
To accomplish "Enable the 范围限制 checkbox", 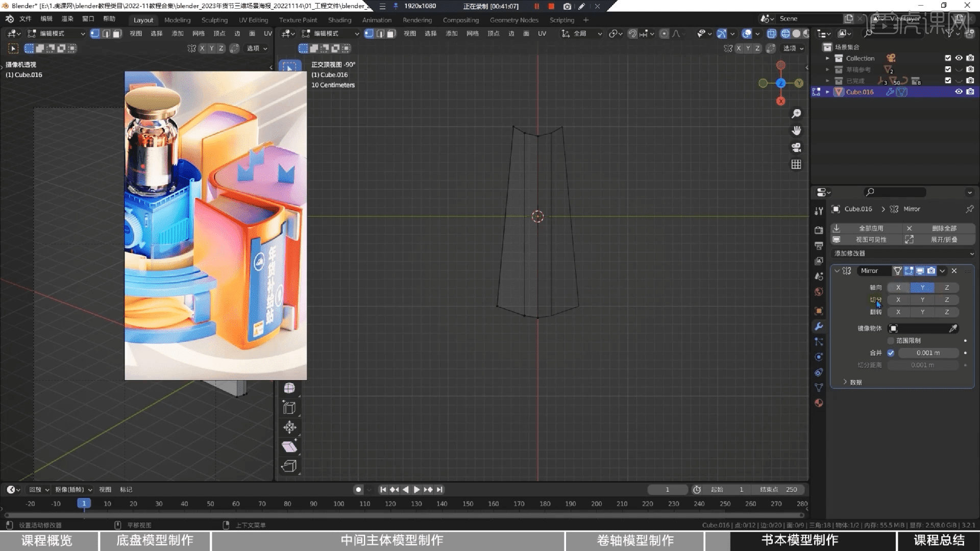I will [891, 341].
